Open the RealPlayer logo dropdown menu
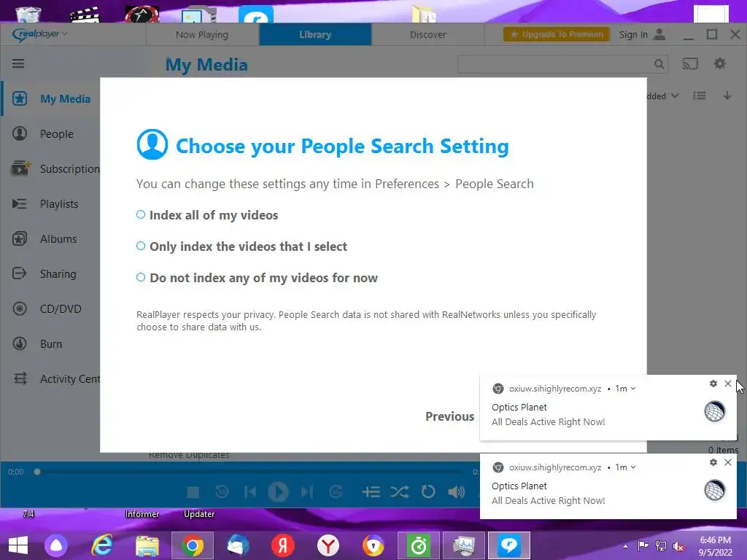Viewport: 747px width, 560px height. pos(40,34)
